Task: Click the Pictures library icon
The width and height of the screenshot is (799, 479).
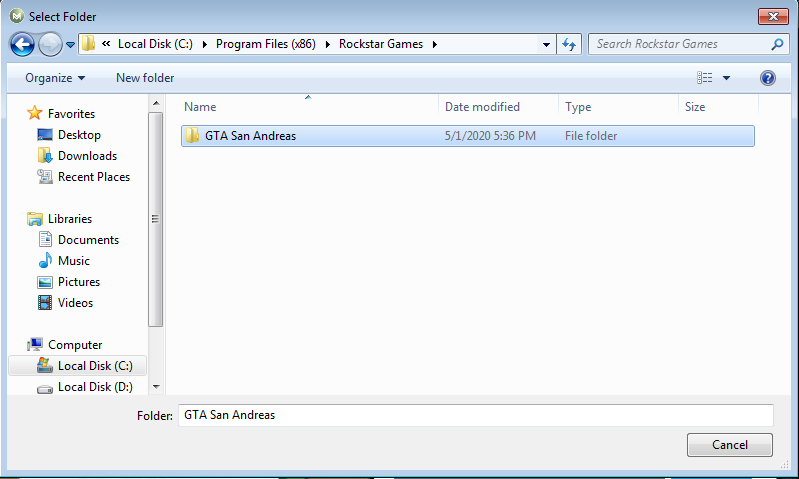Action: point(45,282)
